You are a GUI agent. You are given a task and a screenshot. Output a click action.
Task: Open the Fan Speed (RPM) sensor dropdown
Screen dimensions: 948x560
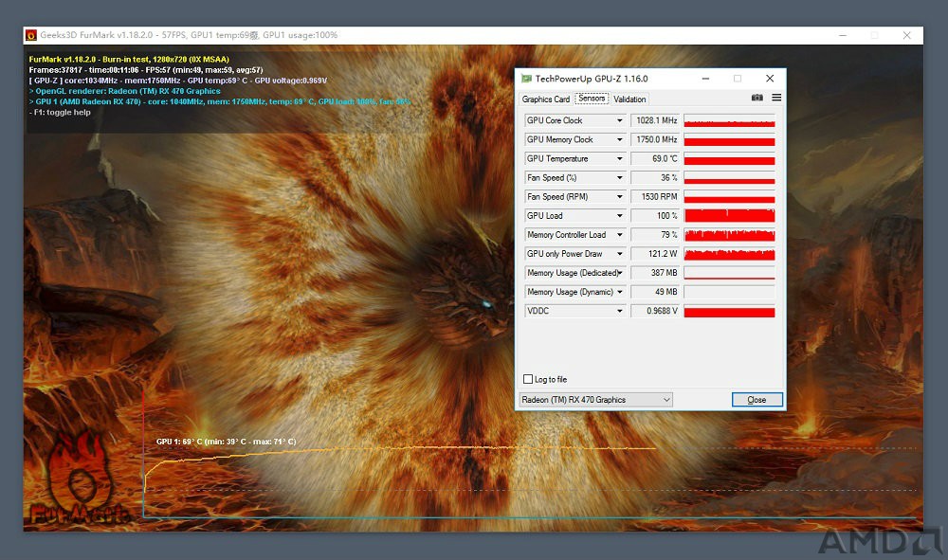(620, 197)
